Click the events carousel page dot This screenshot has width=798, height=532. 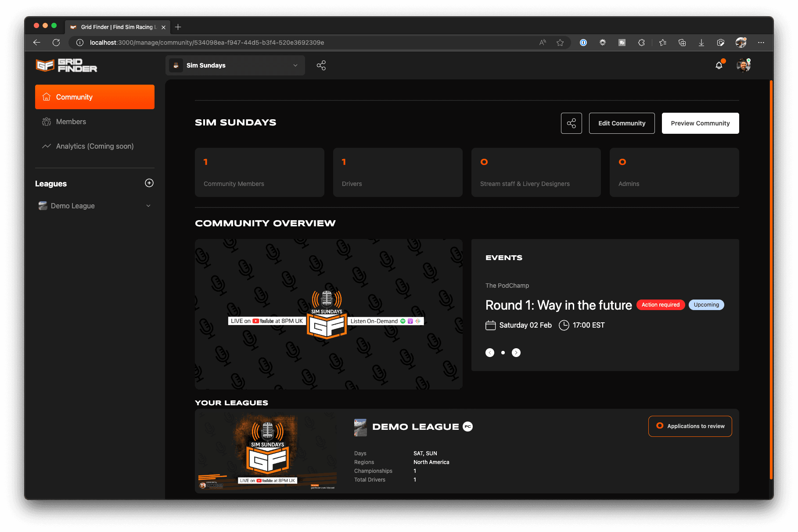click(x=503, y=352)
